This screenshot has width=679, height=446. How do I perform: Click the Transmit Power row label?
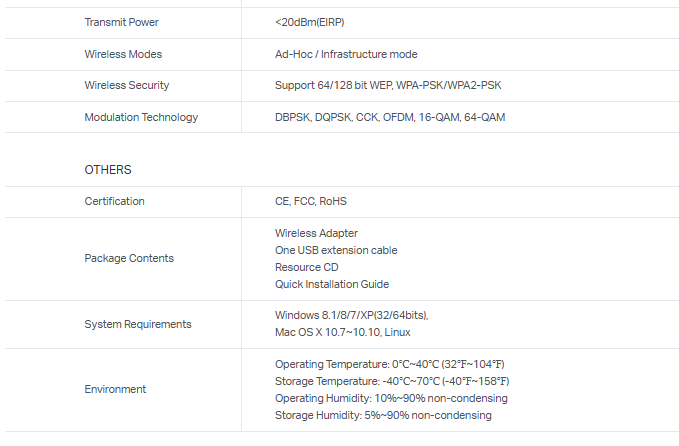click(121, 22)
